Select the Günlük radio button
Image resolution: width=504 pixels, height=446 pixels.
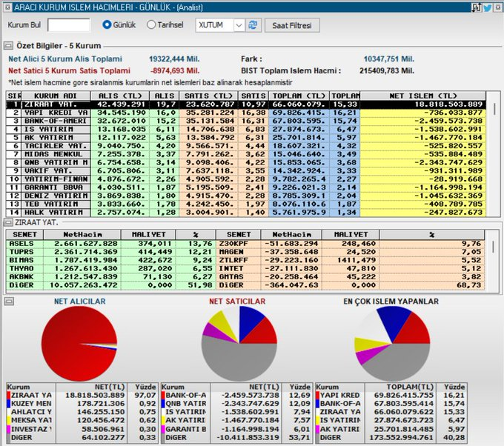(x=107, y=24)
